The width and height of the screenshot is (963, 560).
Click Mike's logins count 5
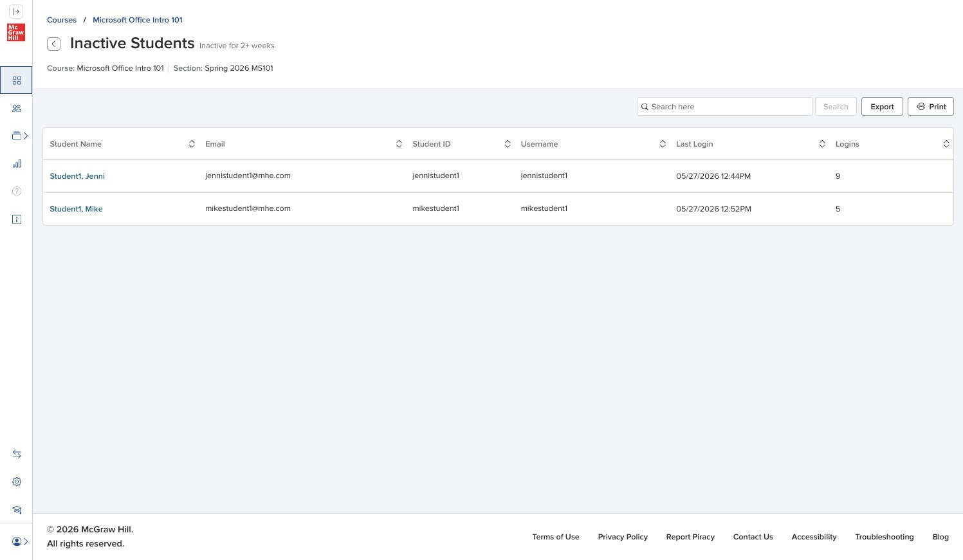tap(838, 209)
